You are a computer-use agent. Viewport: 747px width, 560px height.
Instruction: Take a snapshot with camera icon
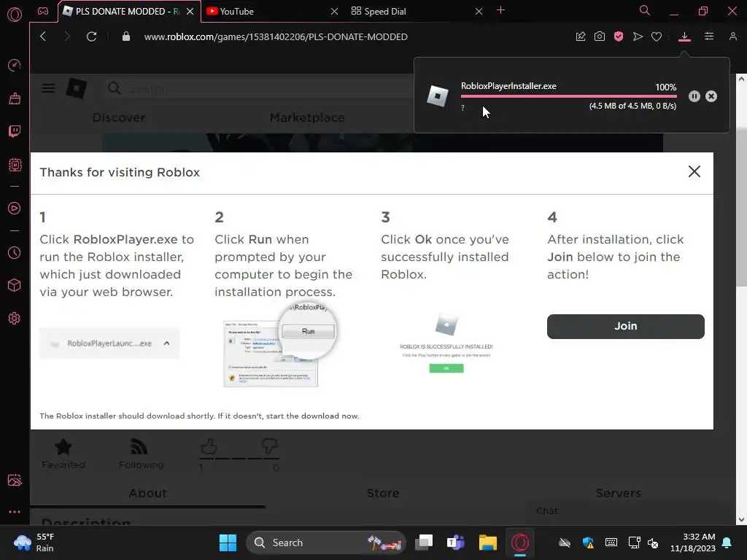click(x=600, y=36)
